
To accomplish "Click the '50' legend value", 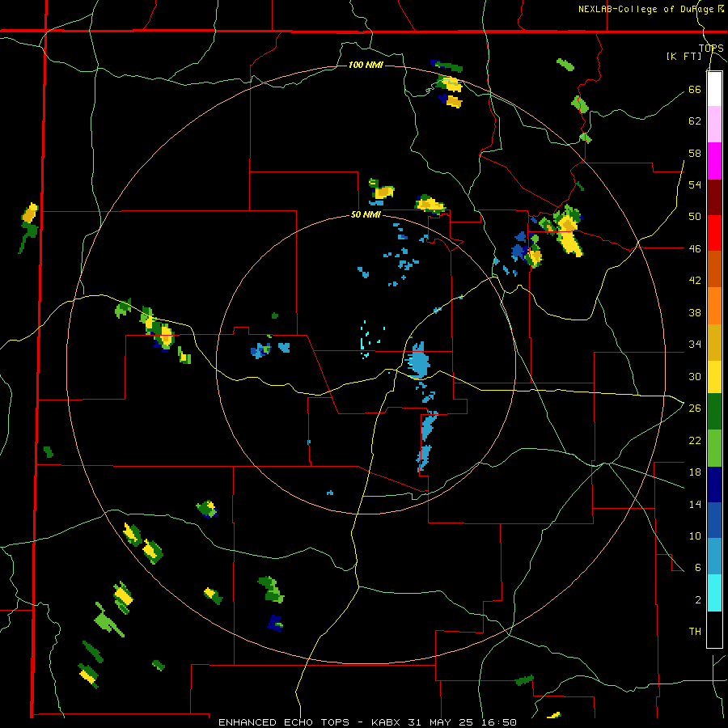I will click(695, 217).
